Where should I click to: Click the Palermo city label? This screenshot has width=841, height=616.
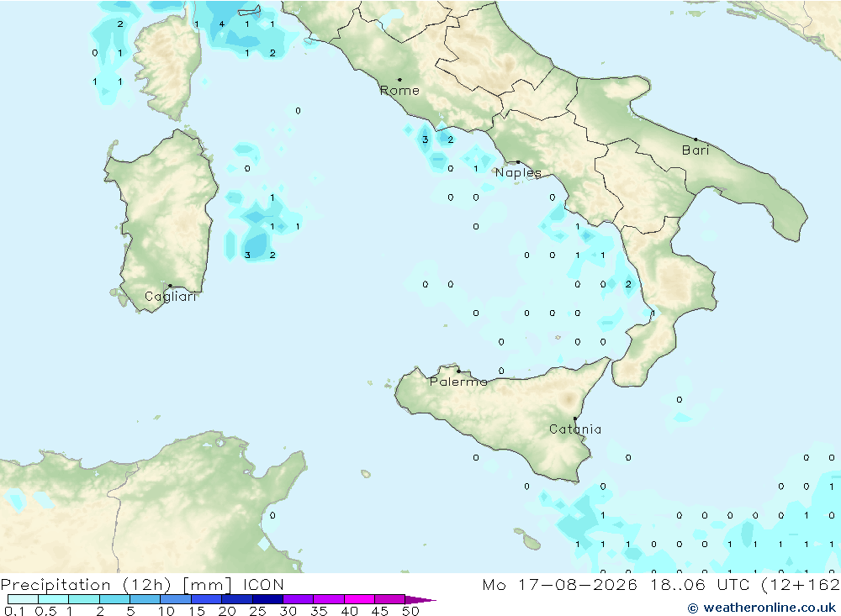pyautogui.click(x=458, y=382)
